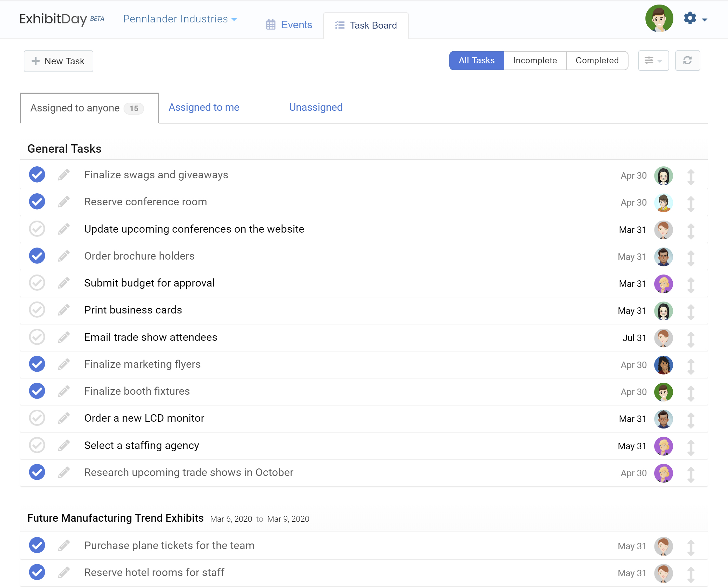Click reorder arrows for 'Finalize swags and giveaways'
The height and width of the screenshot is (588, 728).
tap(691, 176)
